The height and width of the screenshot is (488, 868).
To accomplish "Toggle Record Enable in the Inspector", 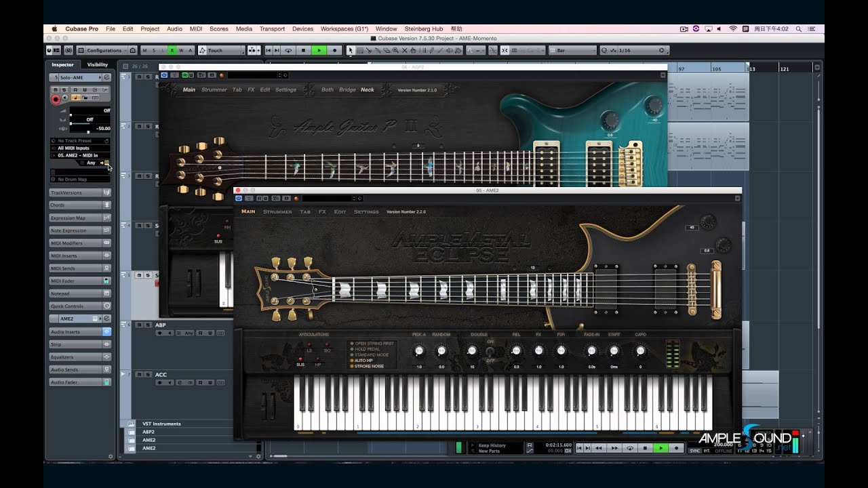I will (x=56, y=99).
